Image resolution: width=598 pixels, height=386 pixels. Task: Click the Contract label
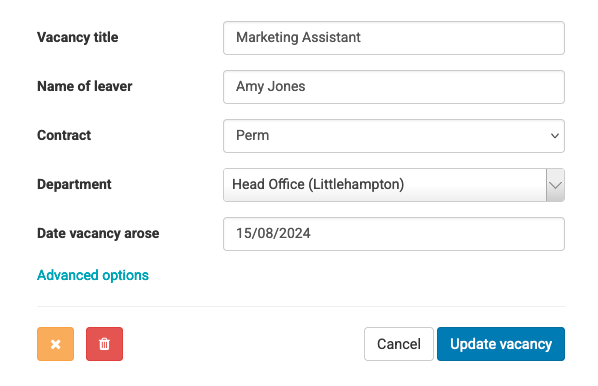click(64, 135)
